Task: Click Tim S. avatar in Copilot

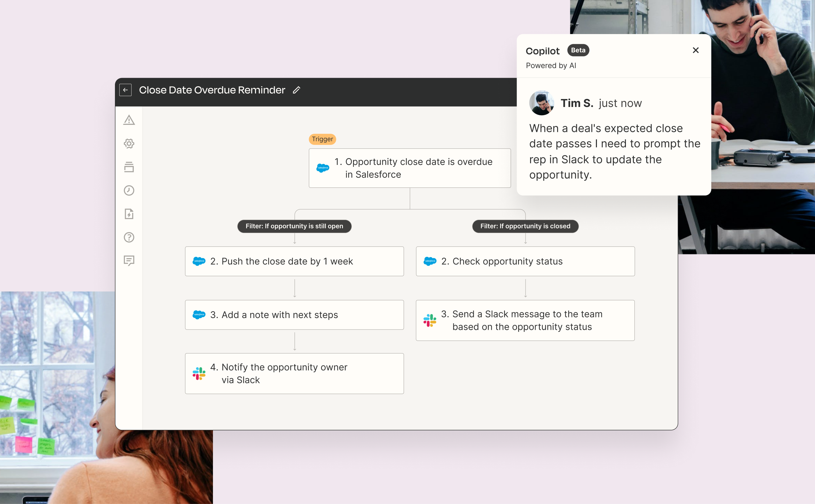Action: click(x=541, y=103)
